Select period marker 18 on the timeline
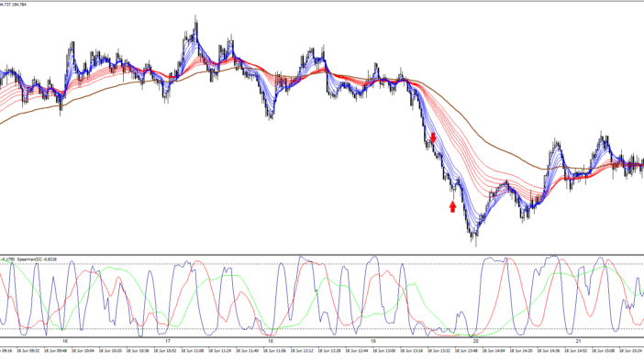 (x=271, y=342)
